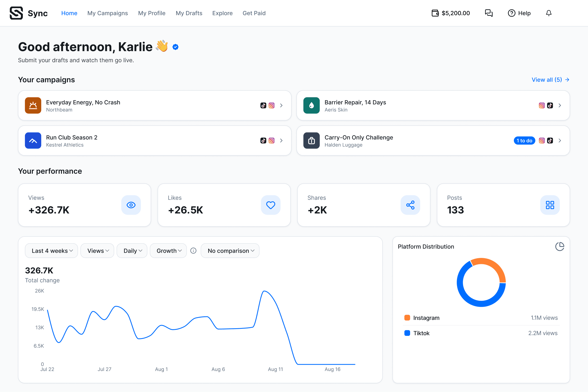Expand the Daily interval dropdown
This screenshot has height=392, width=588.
tap(132, 251)
